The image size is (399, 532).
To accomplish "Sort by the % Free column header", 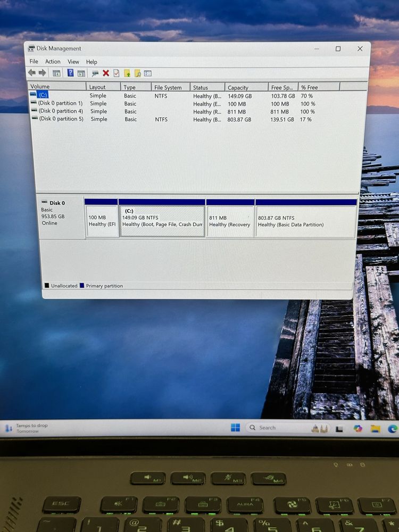I will pos(319,87).
